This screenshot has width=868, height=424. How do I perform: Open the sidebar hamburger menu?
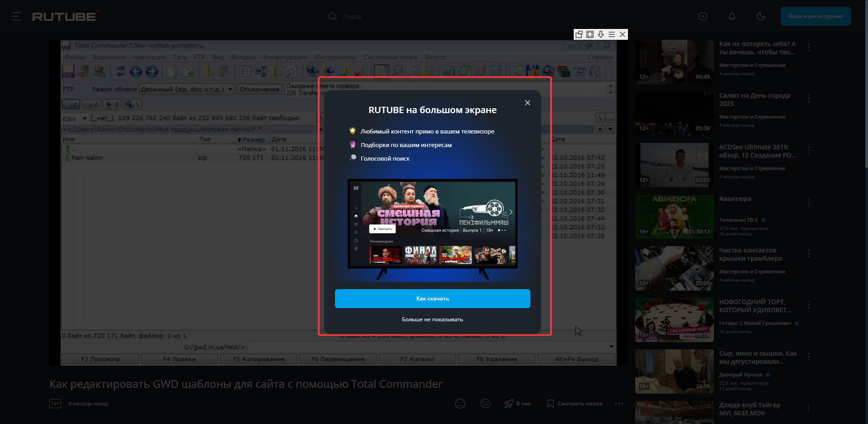point(17,16)
